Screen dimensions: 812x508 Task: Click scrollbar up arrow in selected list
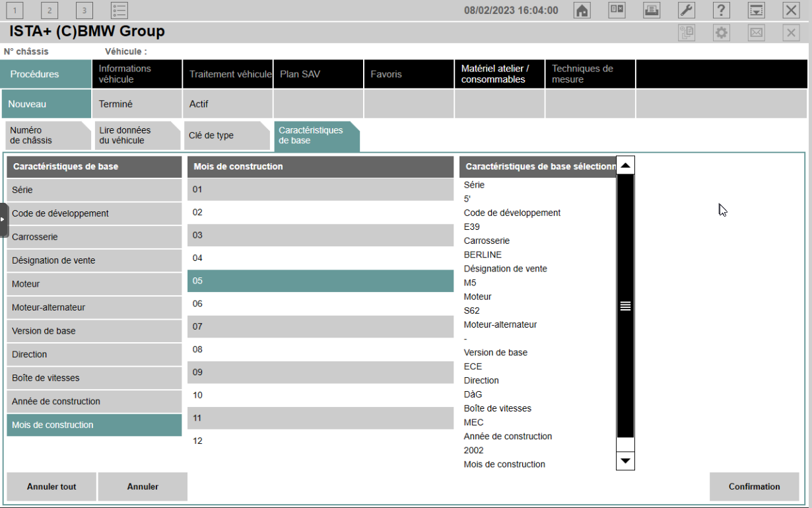(625, 166)
